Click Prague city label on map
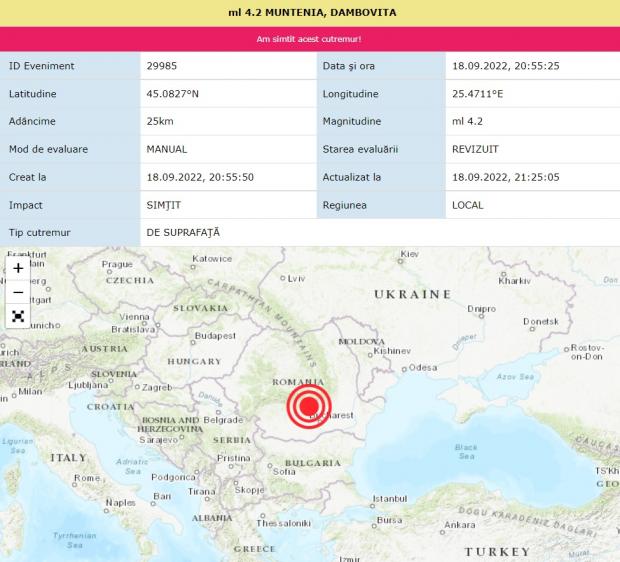 click(117, 264)
